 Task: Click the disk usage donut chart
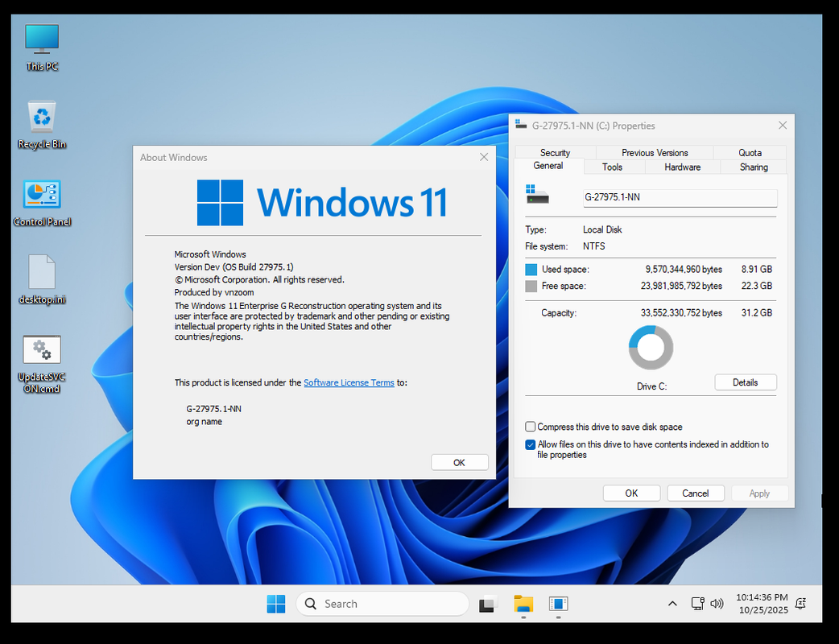[651, 348]
